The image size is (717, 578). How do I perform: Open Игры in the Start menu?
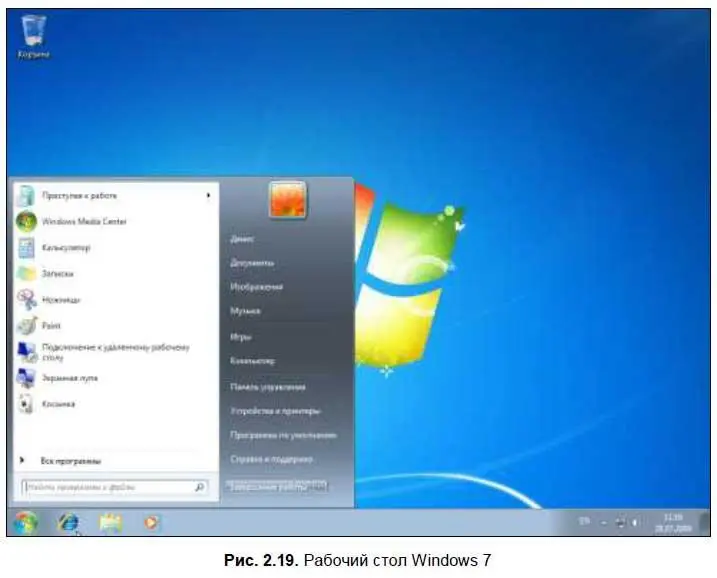pyautogui.click(x=241, y=337)
